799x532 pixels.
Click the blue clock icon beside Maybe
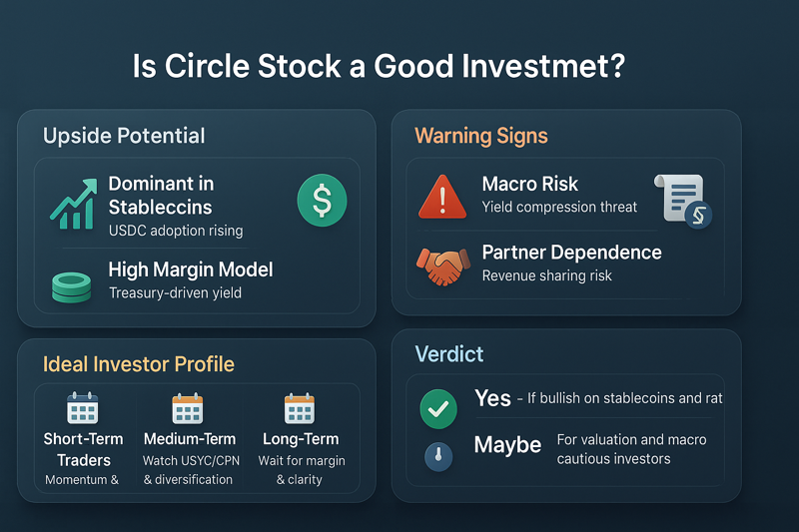pyautogui.click(x=438, y=456)
